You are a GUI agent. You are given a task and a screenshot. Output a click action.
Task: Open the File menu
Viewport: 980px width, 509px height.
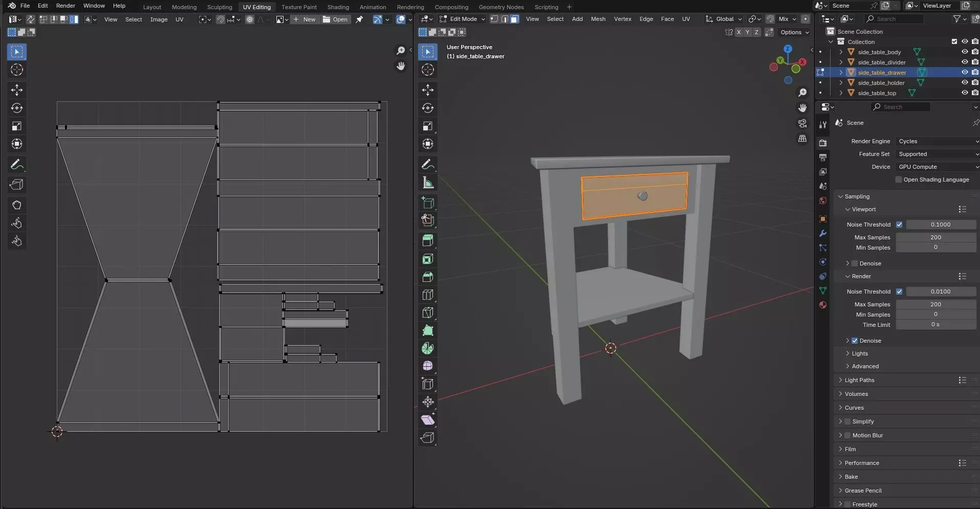point(25,6)
